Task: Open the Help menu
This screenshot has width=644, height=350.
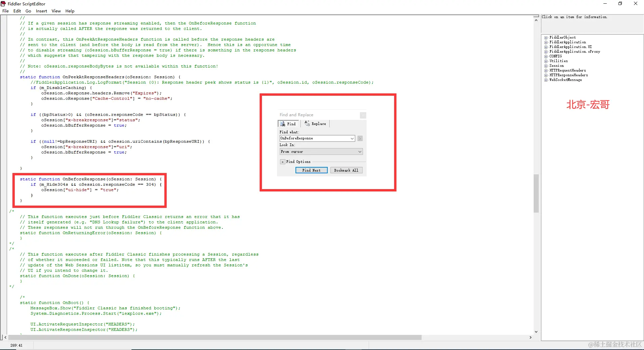Action: pyautogui.click(x=70, y=11)
